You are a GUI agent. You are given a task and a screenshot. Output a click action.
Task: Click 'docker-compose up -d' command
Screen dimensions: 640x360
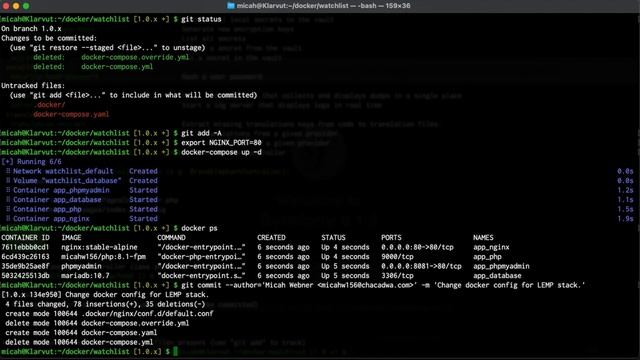click(x=221, y=152)
